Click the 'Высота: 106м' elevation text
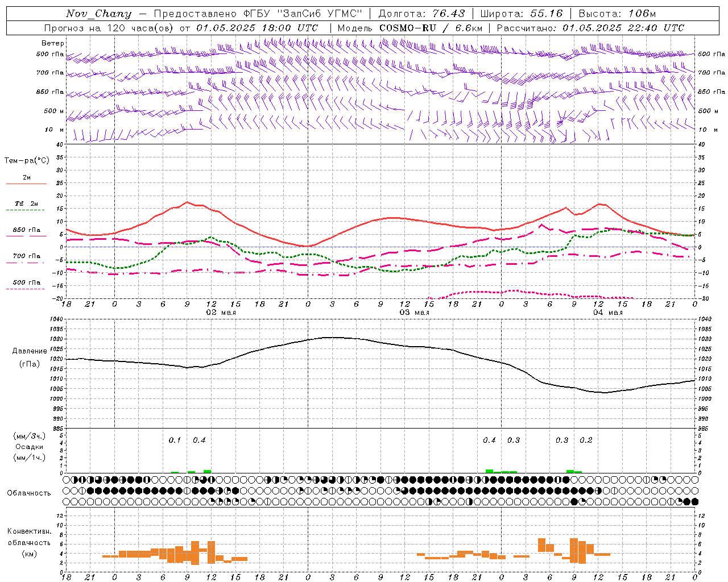The image size is (728, 582). tap(617, 14)
